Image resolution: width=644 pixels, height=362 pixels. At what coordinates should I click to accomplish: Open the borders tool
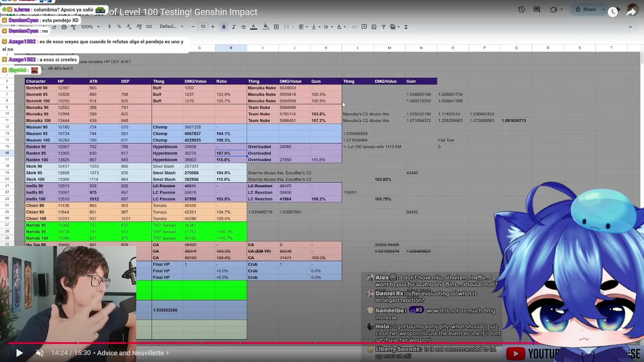[x=276, y=27]
